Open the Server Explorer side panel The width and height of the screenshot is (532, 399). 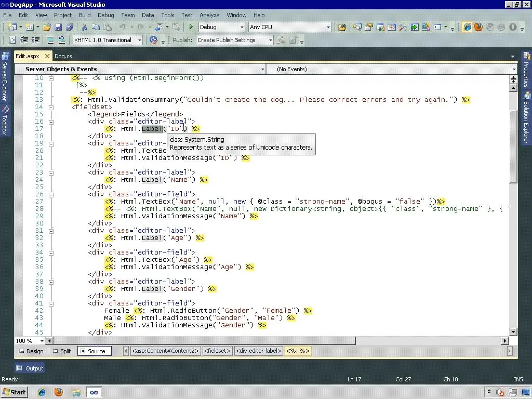coord(5,76)
